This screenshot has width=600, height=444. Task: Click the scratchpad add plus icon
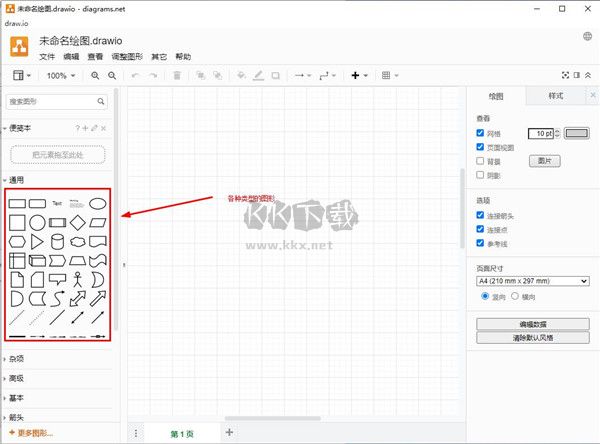pos(85,128)
